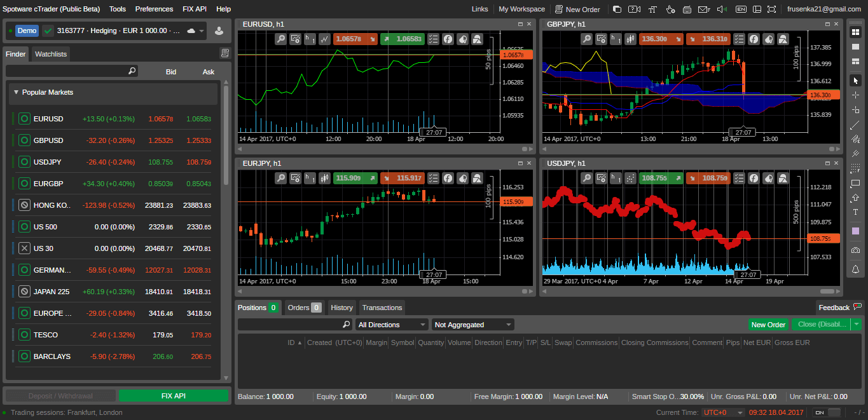Image resolution: width=868 pixels, height=420 pixels.
Task: Open the Preferences menu
Action: (x=154, y=9)
